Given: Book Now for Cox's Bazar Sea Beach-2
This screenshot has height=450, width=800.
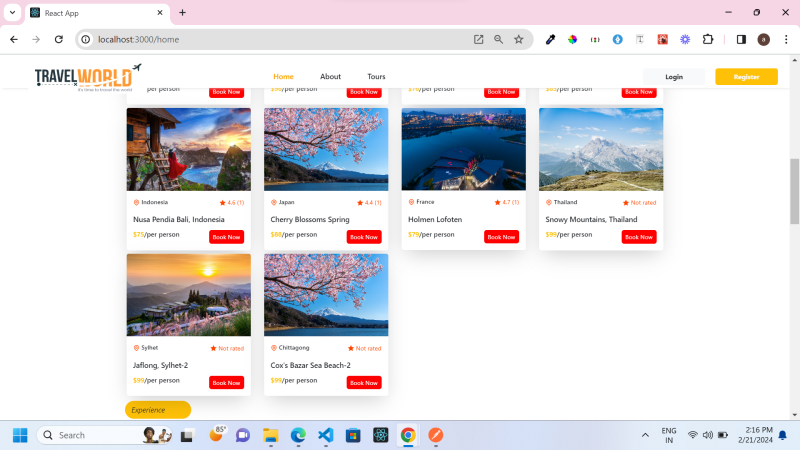Looking at the screenshot, I should click(x=364, y=383).
